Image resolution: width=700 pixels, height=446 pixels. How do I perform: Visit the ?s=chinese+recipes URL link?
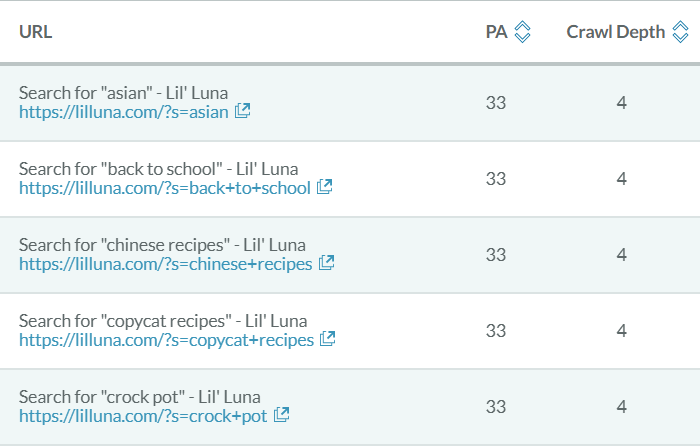[x=166, y=264]
